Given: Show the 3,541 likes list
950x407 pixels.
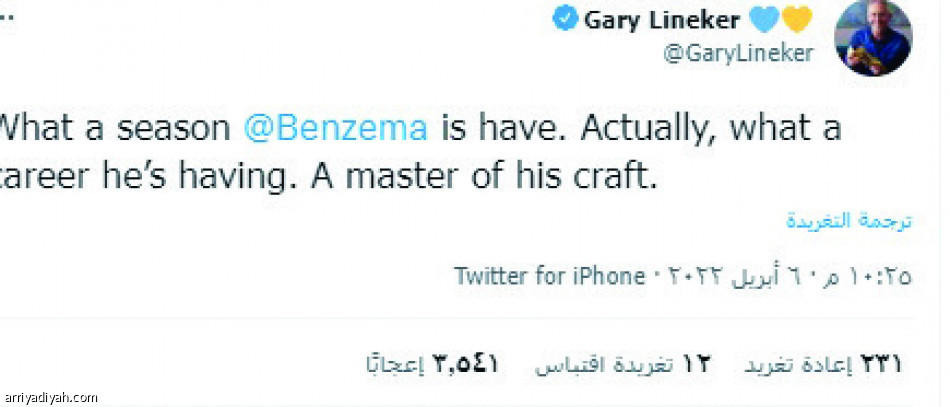Looking at the screenshot, I should click(x=432, y=365).
